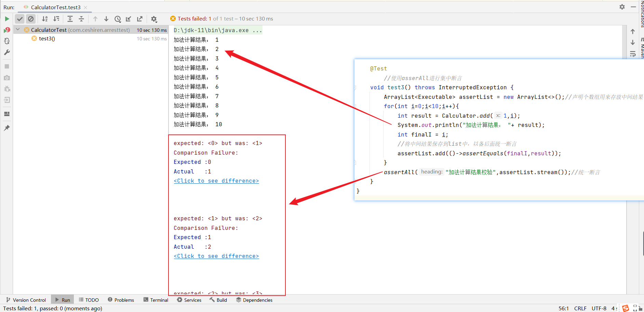This screenshot has height=312, width=644.
Task: Sort tests alphabetically
Action: coord(45,19)
